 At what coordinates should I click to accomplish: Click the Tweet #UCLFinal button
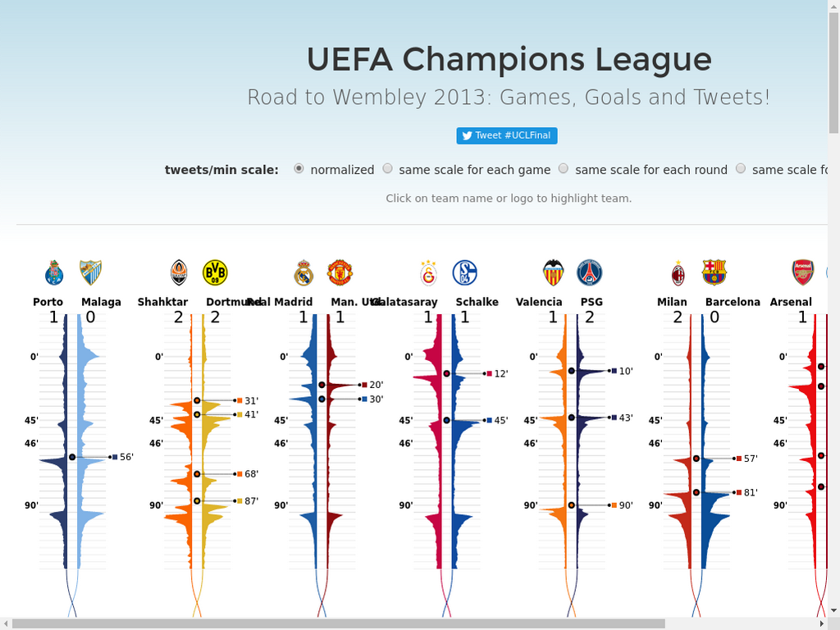point(507,135)
